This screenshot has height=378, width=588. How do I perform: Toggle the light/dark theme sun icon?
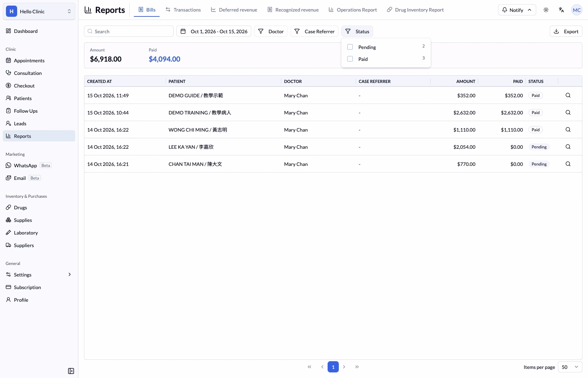click(x=546, y=10)
